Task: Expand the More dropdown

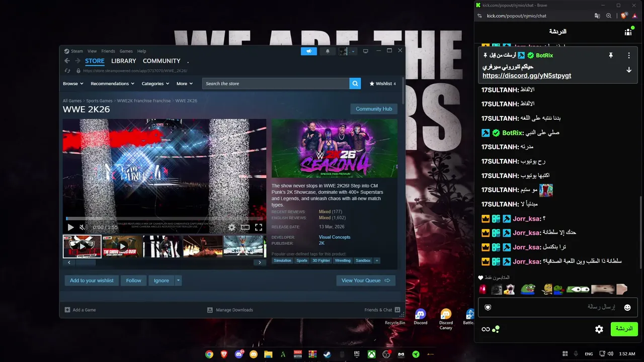Action: pyautogui.click(x=185, y=83)
